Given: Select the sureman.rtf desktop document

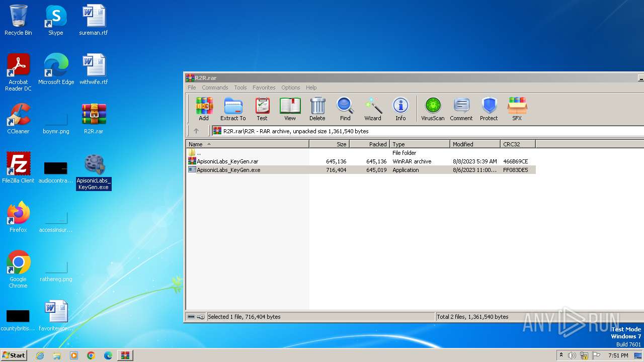Looking at the screenshot, I should [x=94, y=20].
